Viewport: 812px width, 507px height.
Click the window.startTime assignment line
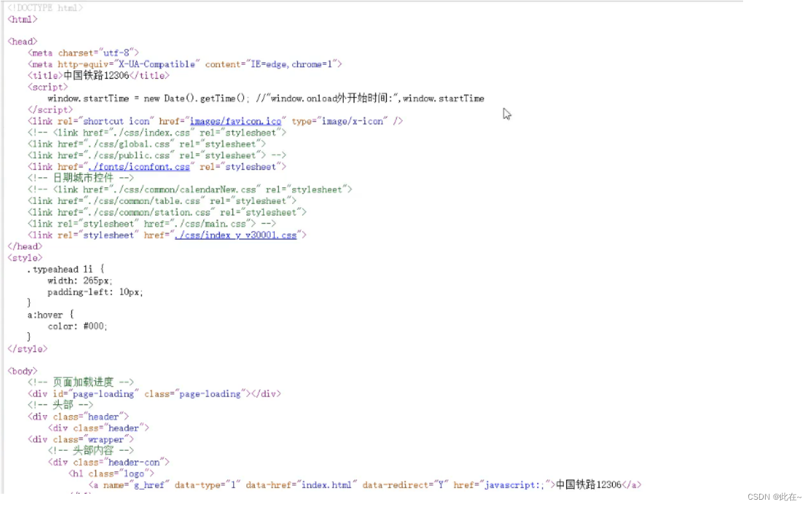tap(266, 99)
